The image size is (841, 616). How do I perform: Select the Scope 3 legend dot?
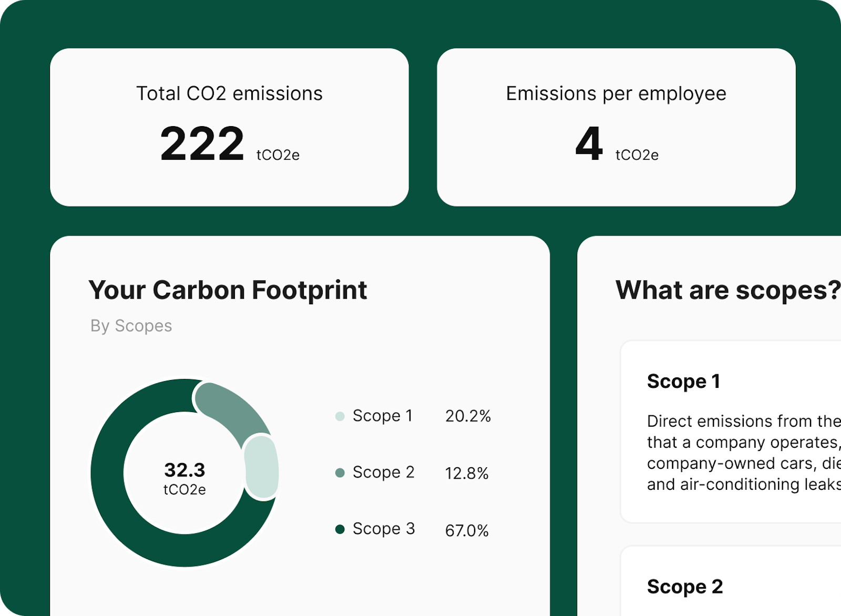340,529
